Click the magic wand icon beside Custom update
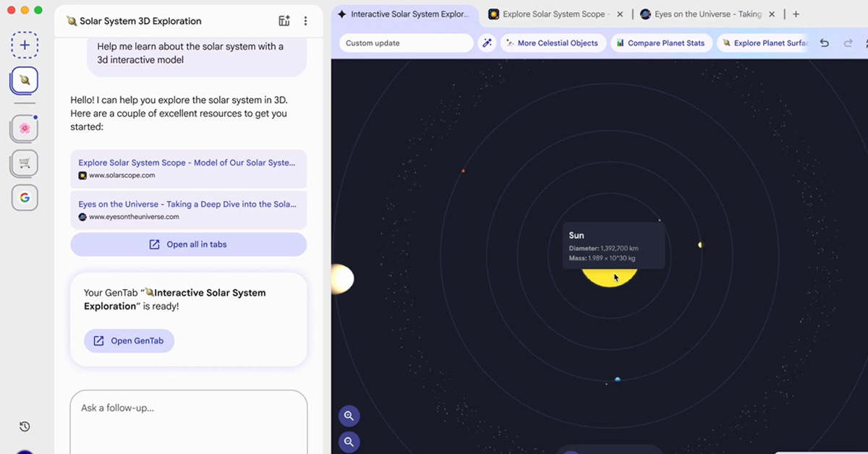Screen dimensions: 868x454 pos(488,43)
